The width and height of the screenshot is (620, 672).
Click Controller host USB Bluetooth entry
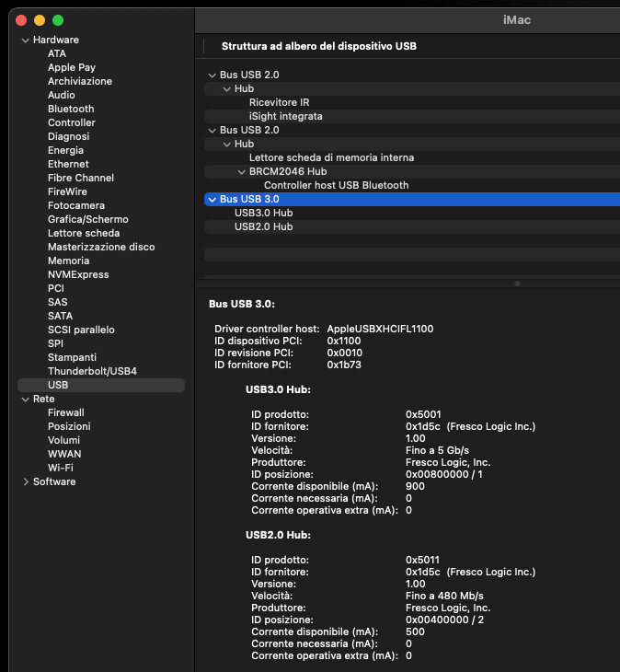click(x=336, y=185)
